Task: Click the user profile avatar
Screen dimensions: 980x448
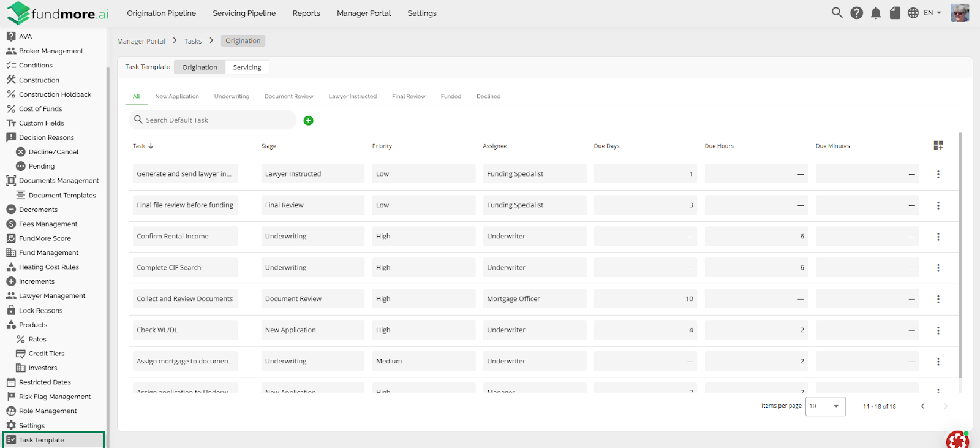Action: pyautogui.click(x=959, y=13)
